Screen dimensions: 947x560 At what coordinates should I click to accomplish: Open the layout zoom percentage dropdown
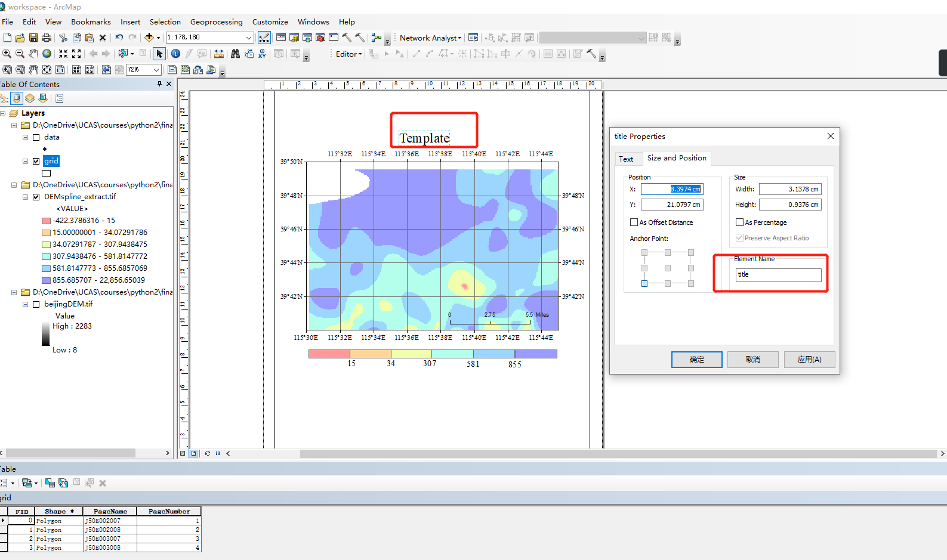(156, 70)
